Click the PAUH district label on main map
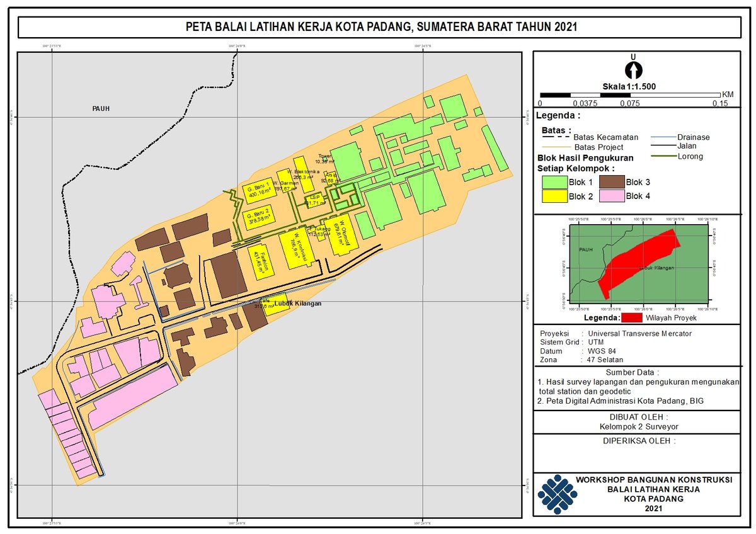The width and height of the screenshot is (756, 534). pyautogui.click(x=101, y=108)
